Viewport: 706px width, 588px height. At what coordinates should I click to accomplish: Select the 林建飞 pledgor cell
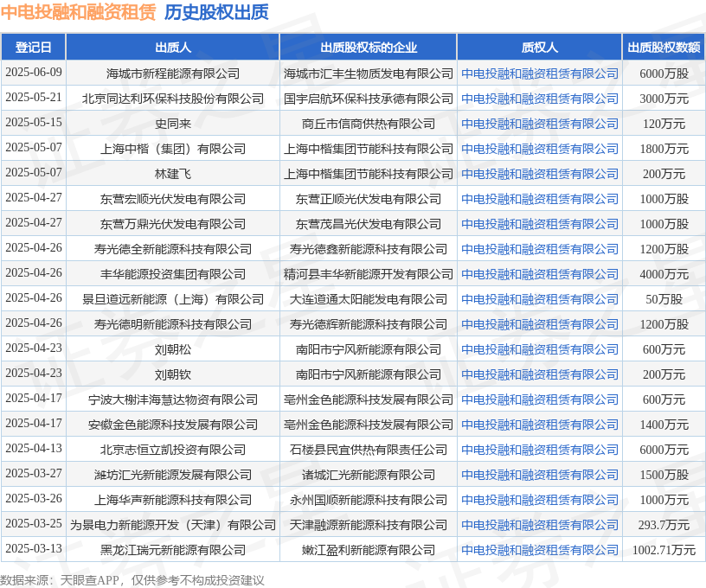[173, 174]
